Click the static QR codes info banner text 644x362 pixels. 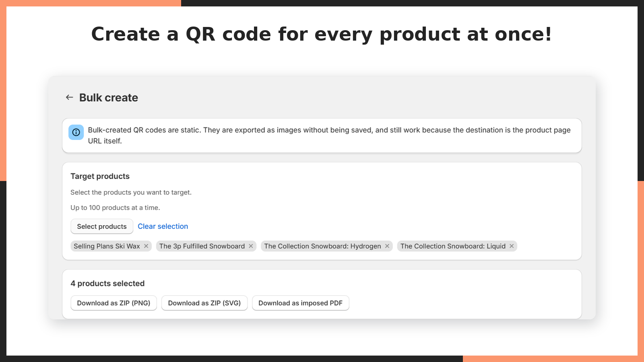[x=329, y=136]
